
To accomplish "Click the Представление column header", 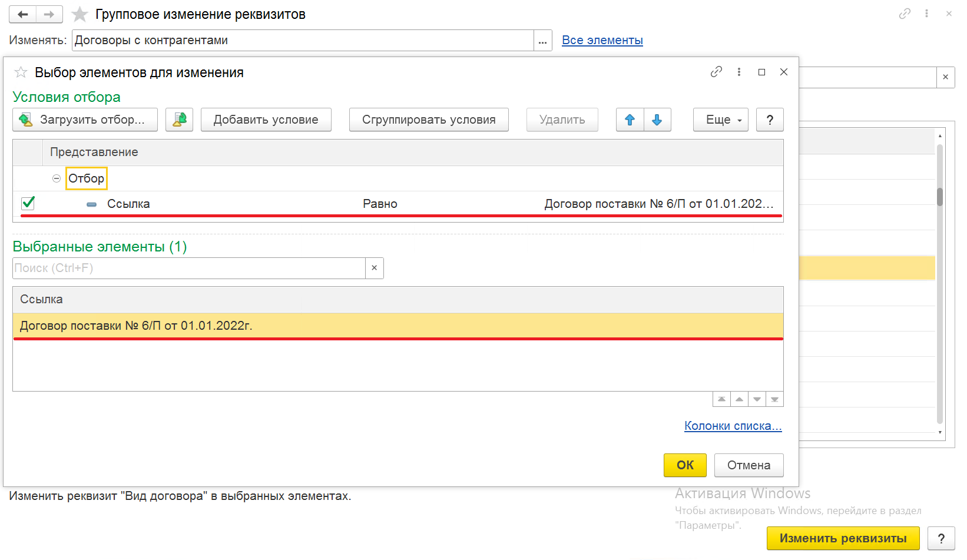I will point(412,152).
